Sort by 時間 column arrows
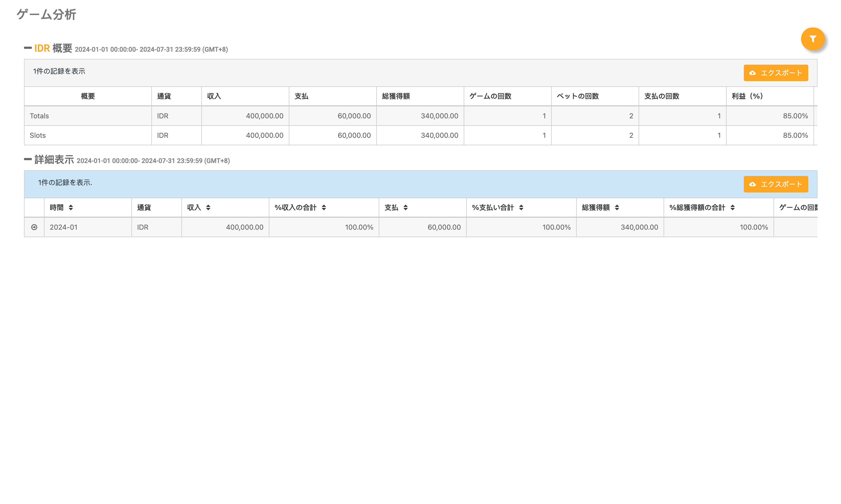Viewport: 841px width, 504px height. coord(71,207)
